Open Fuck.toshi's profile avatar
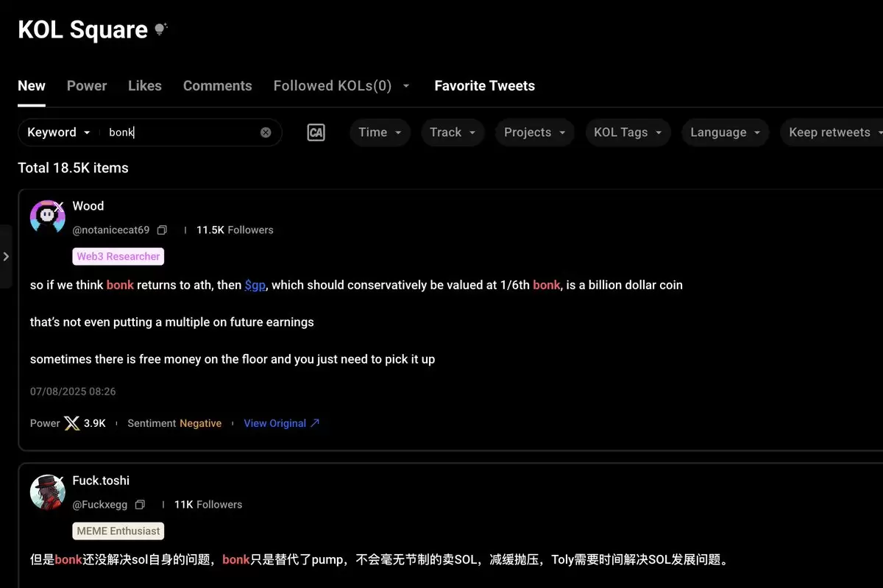883x588 pixels. [x=48, y=492]
